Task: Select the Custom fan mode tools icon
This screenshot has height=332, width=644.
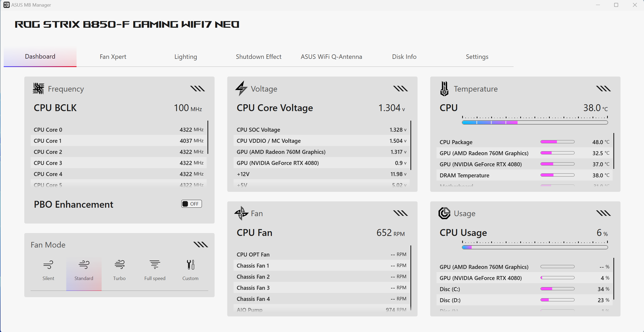Action: tap(190, 264)
